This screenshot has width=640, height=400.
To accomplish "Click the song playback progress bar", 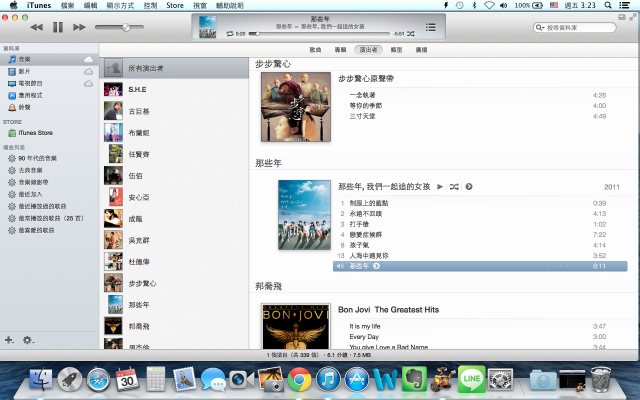I will (319, 33).
